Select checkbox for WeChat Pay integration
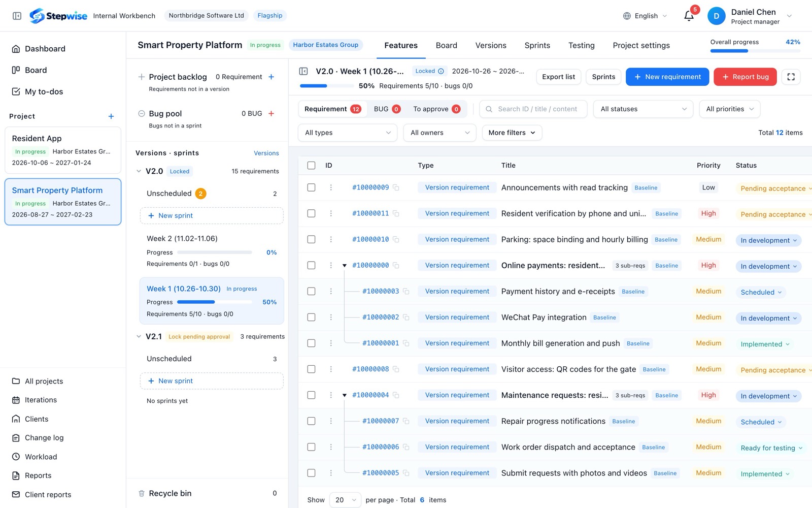This screenshot has height=508, width=812. [311, 317]
